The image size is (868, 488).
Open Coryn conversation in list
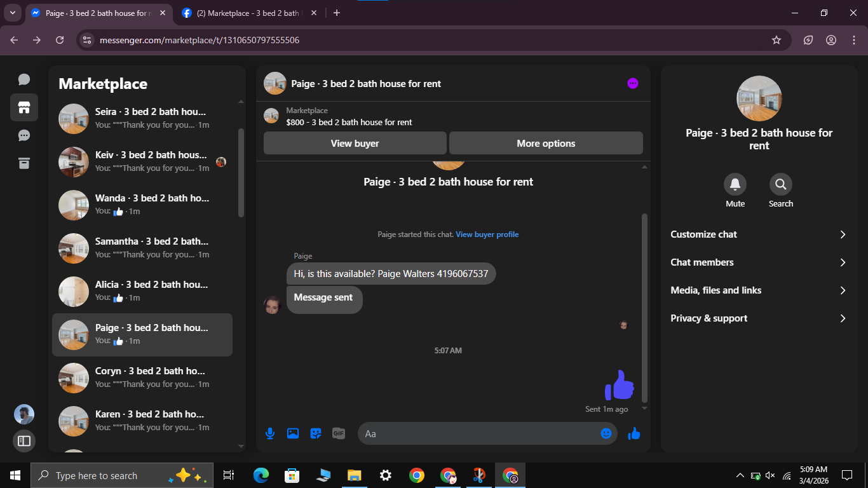[x=142, y=377]
